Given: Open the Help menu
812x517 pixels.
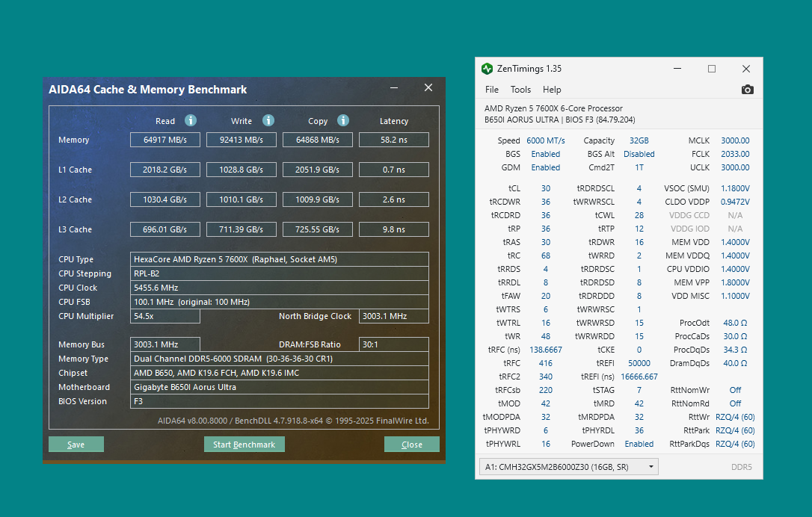Looking at the screenshot, I should pos(552,90).
